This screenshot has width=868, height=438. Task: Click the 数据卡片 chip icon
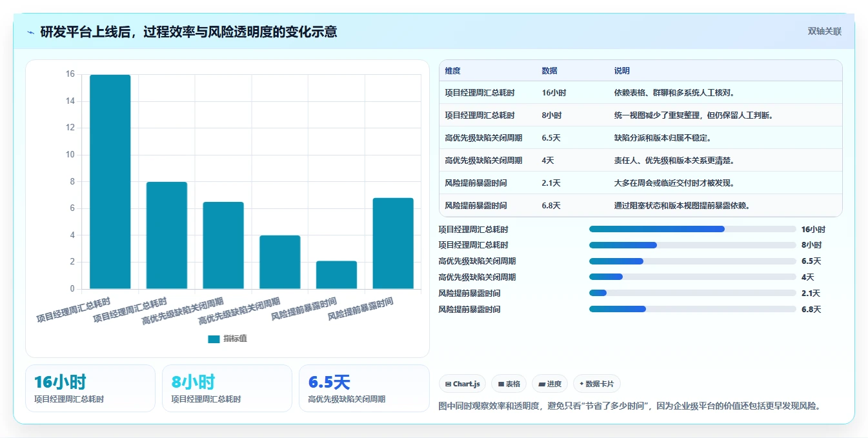point(581,384)
